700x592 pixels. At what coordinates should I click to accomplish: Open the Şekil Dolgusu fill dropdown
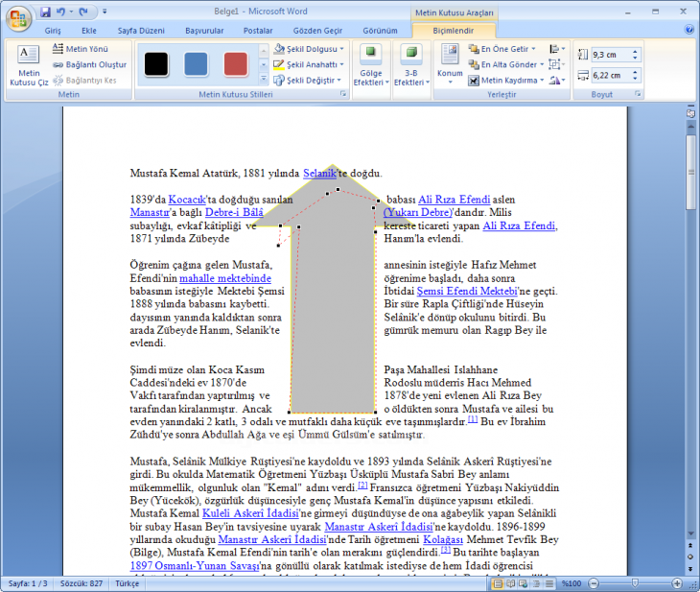[309, 49]
